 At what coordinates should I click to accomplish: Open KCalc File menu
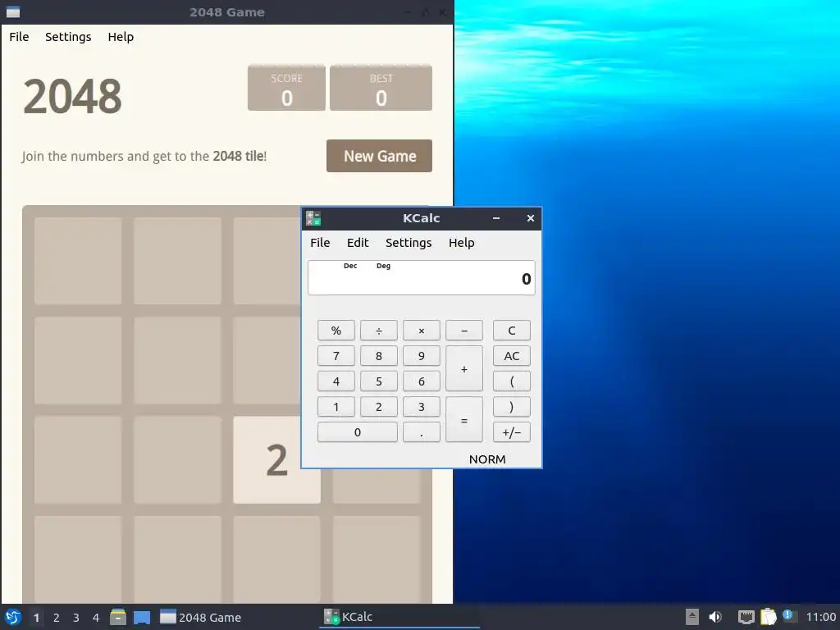(320, 243)
